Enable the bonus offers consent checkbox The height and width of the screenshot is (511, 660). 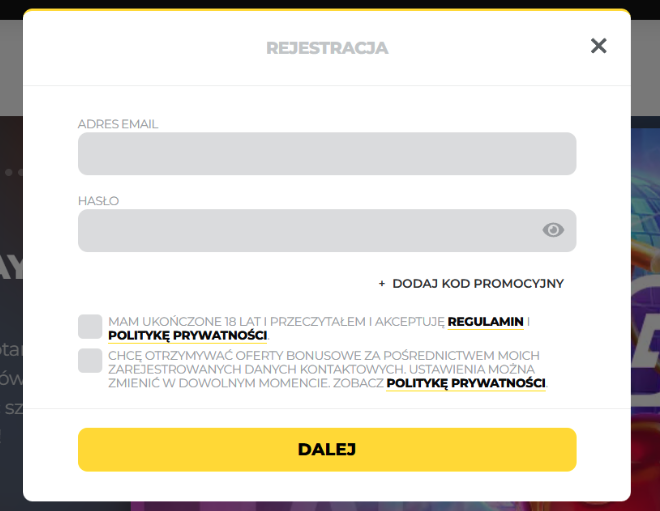tap(90, 360)
